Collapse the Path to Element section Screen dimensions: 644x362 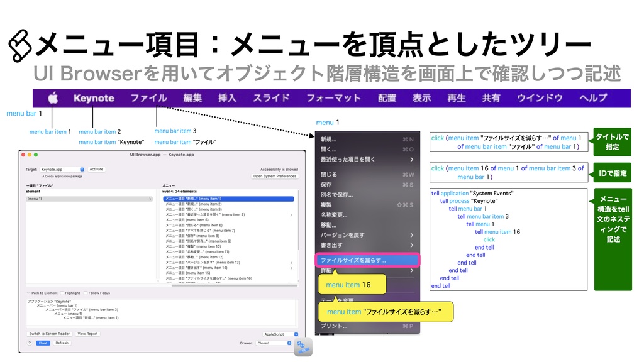click(26, 293)
